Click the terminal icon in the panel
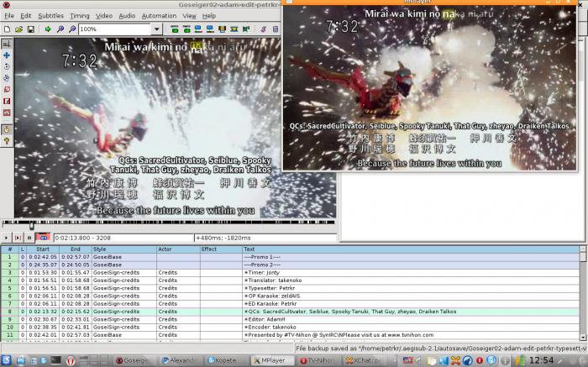This screenshot has height=367, width=588. (x=56, y=360)
